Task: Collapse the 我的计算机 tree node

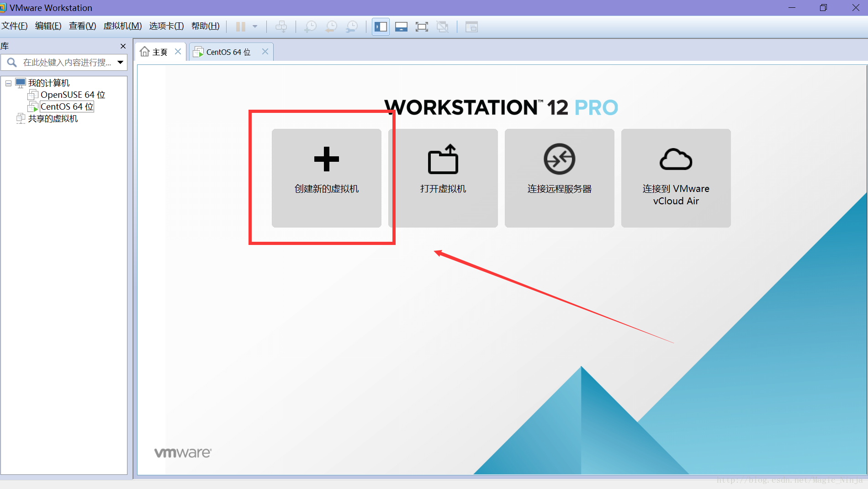Action: (x=8, y=83)
